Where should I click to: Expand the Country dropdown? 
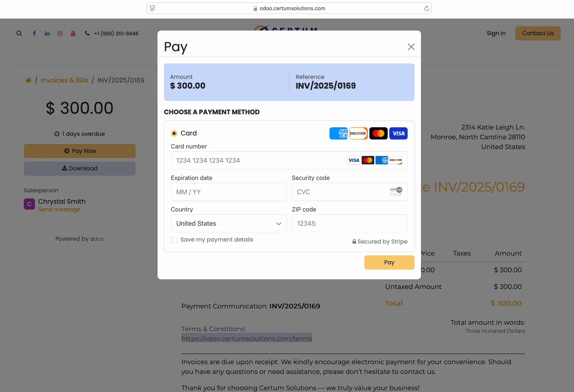(x=229, y=223)
